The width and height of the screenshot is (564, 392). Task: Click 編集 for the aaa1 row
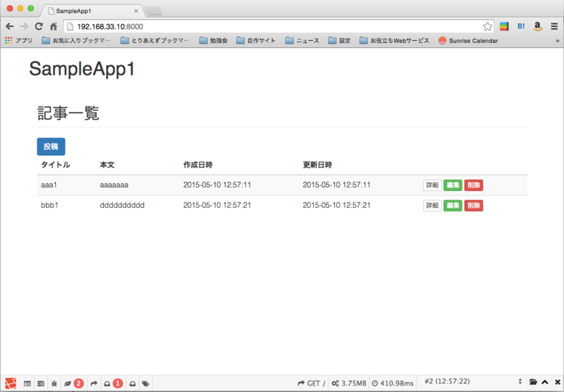[x=453, y=185]
